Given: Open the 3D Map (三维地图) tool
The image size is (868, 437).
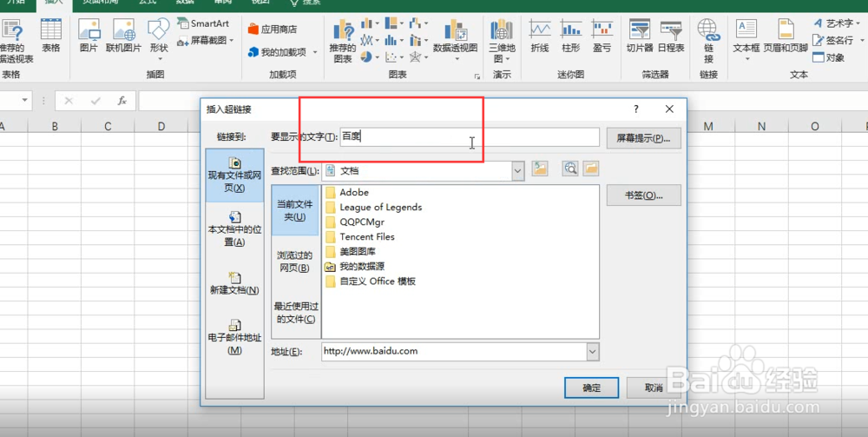Looking at the screenshot, I should [x=502, y=40].
